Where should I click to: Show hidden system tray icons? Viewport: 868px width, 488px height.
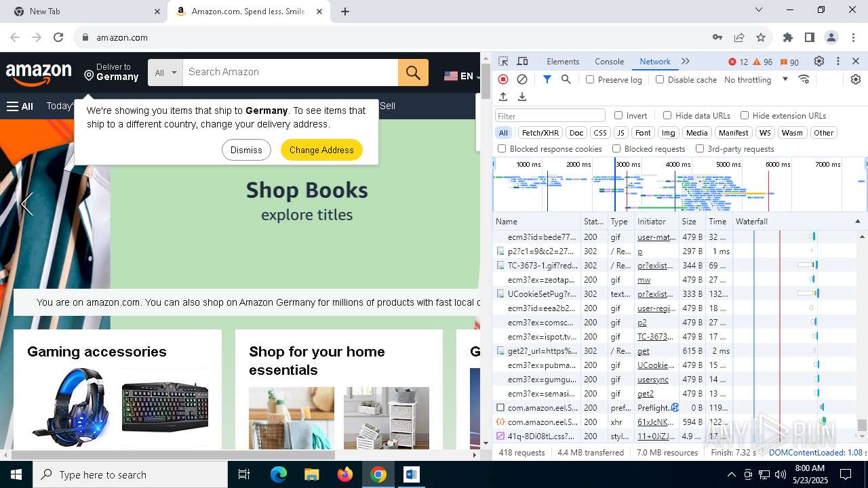pos(731,474)
